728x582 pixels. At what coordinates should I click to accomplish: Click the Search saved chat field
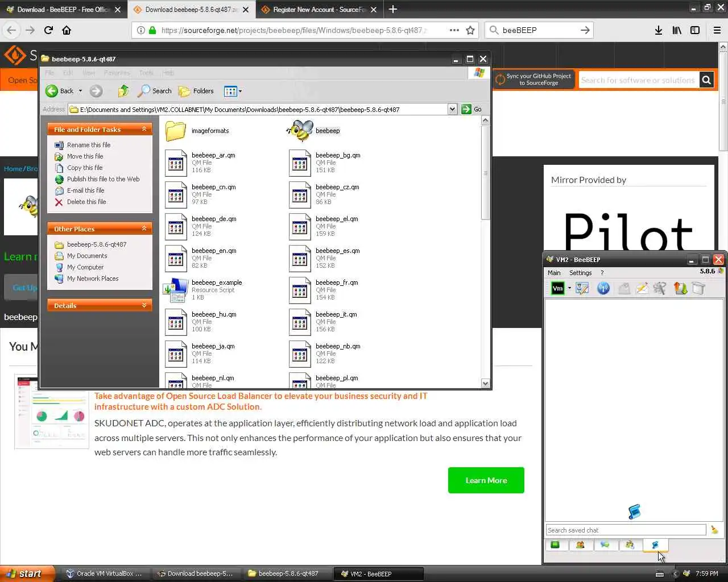point(626,530)
